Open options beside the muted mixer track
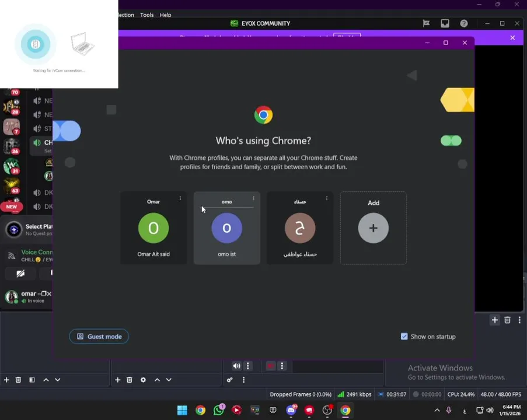This screenshot has height=420, width=527. pos(282,366)
